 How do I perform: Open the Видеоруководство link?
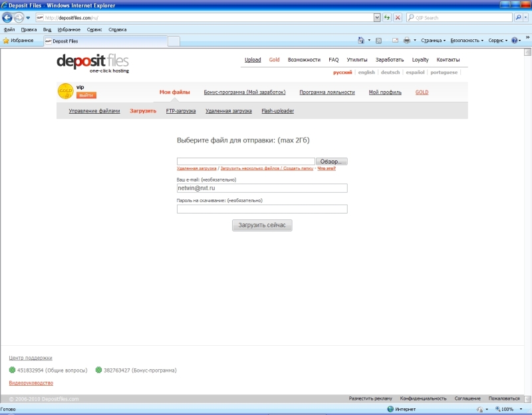click(x=31, y=383)
